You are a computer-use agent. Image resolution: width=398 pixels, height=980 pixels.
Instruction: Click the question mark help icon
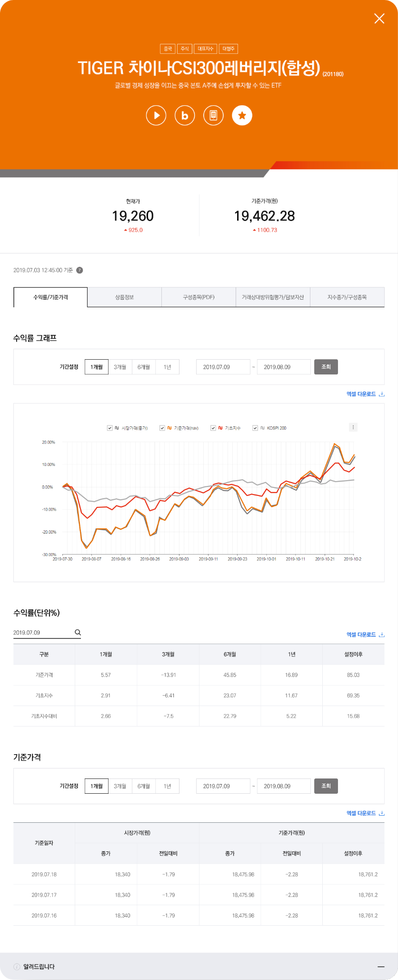coord(80,270)
